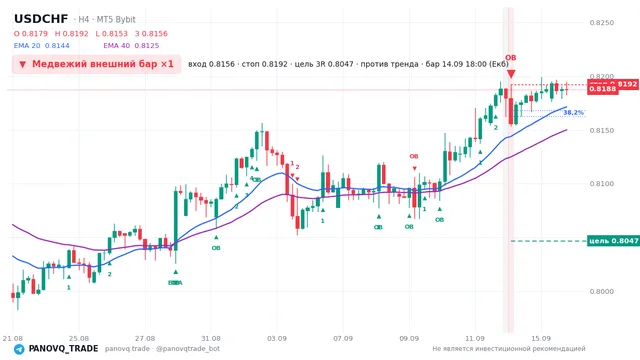The height and width of the screenshot is (360, 640).
Task: Click the 25.08 date axis label
Action: [x=79, y=338]
